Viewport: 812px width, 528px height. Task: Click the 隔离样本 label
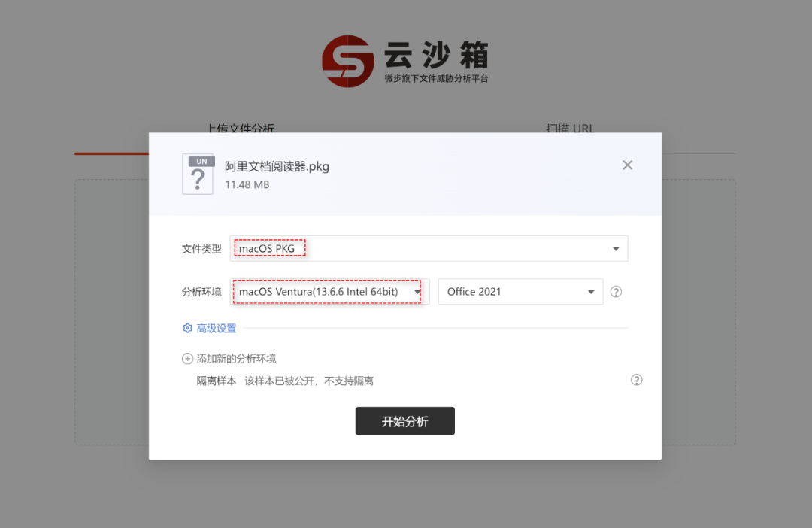[217, 381]
